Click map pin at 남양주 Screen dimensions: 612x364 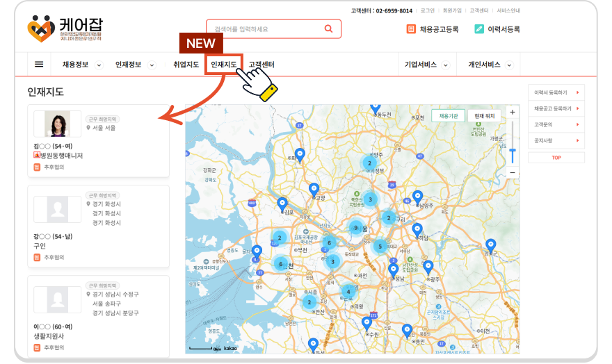click(x=418, y=197)
